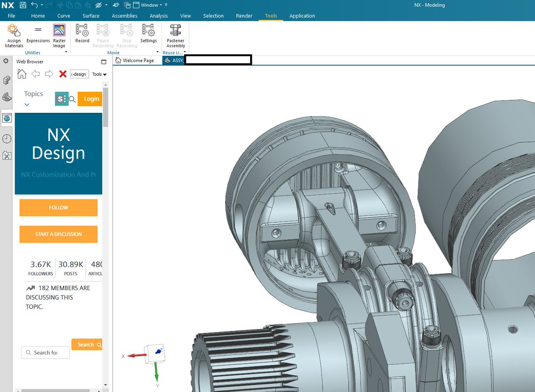Start movie Record
Viewport: 535px width, 392px height.
coord(82,34)
